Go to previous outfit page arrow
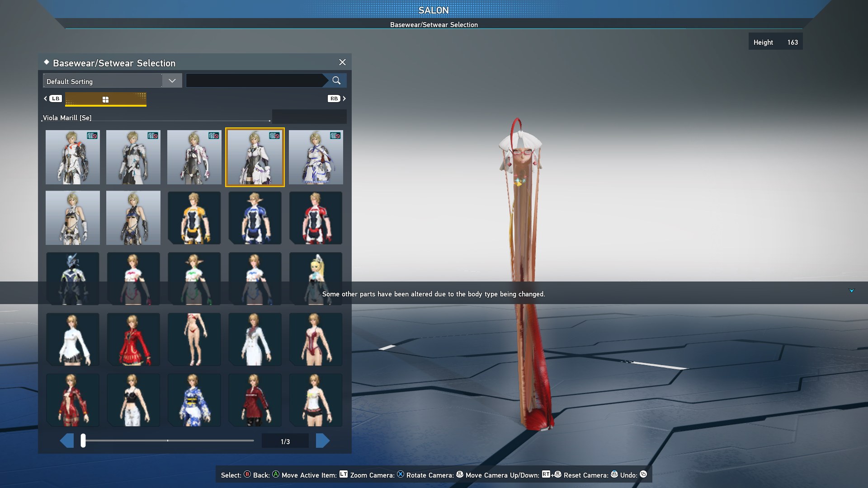This screenshot has width=868, height=488. (67, 441)
